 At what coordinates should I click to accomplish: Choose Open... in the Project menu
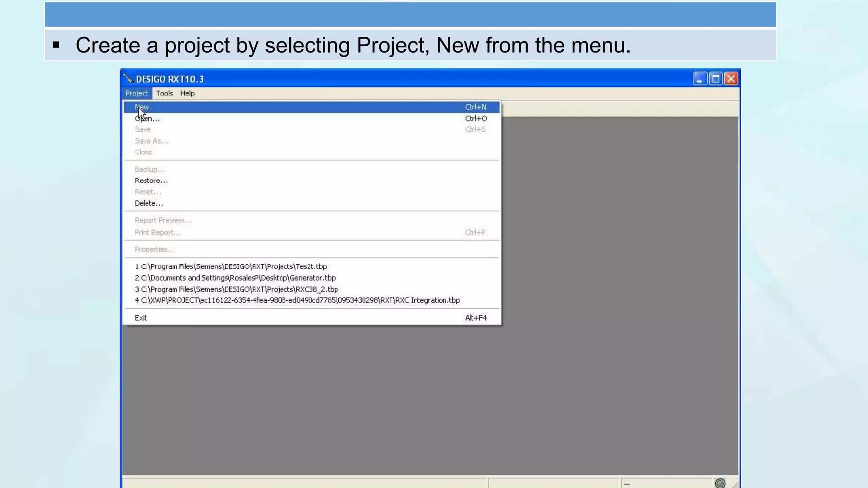click(x=147, y=119)
